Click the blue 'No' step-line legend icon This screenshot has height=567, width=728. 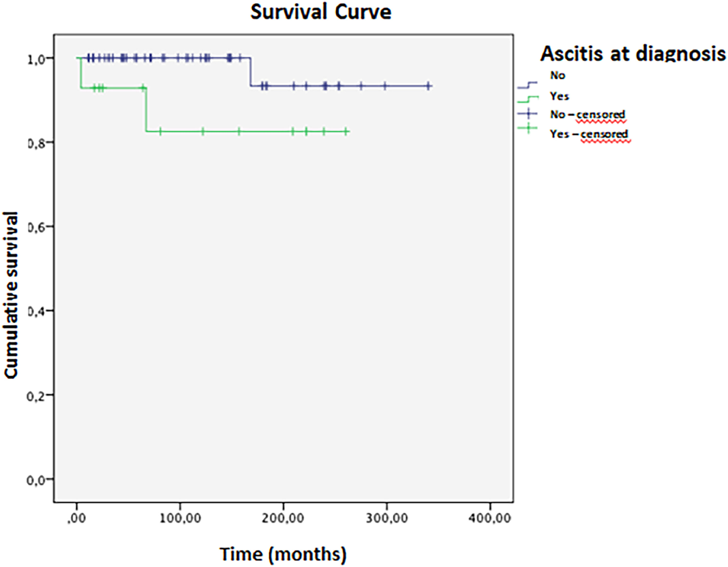coord(527,85)
